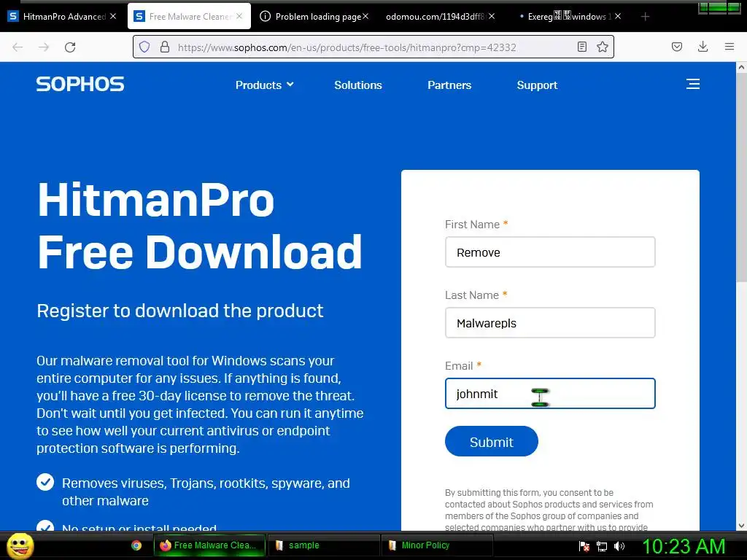View site security padlock info
The width and height of the screenshot is (747, 560).
click(165, 47)
